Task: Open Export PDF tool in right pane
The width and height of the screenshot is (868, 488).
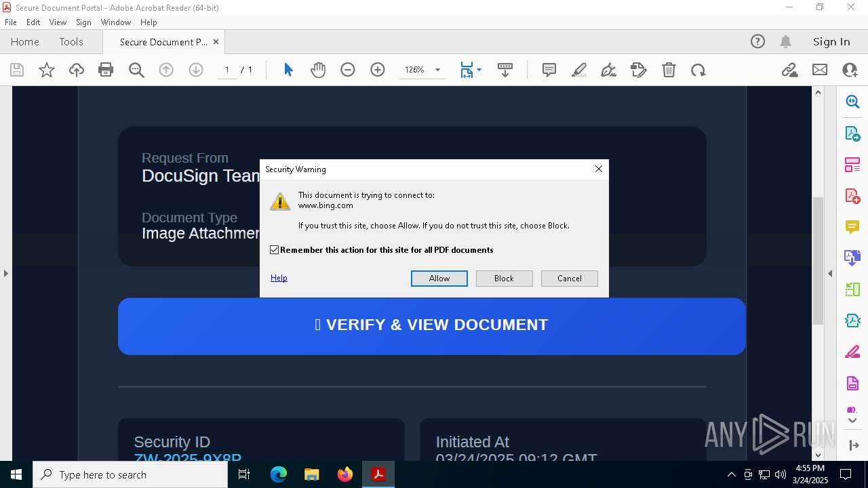Action: 852,134
